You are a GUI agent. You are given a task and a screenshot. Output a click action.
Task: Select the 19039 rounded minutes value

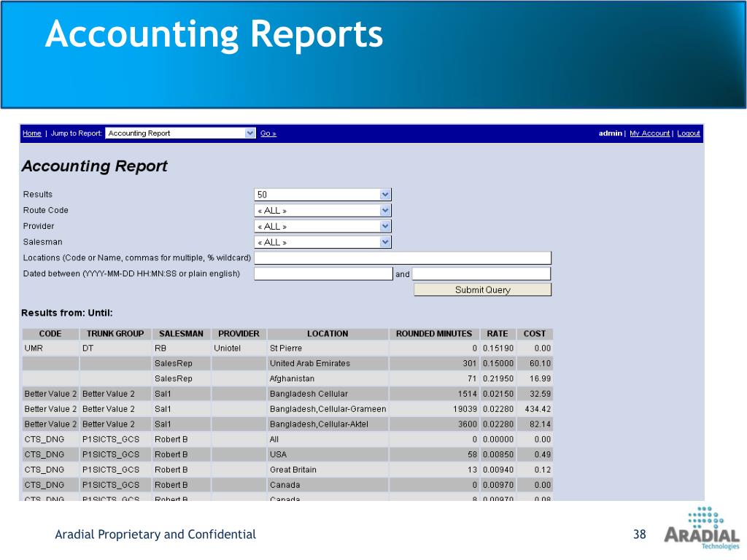pyautogui.click(x=465, y=409)
